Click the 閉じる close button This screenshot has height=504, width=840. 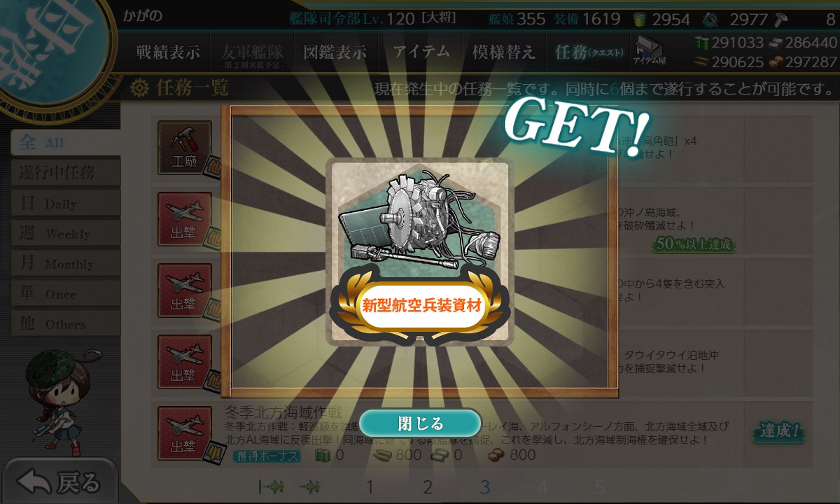click(x=420, y=423)
